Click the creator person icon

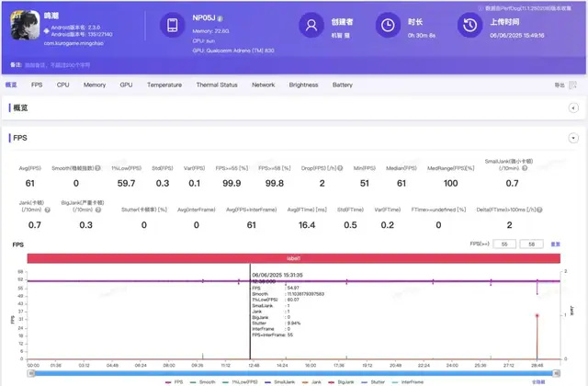click(x=311, y=25)
